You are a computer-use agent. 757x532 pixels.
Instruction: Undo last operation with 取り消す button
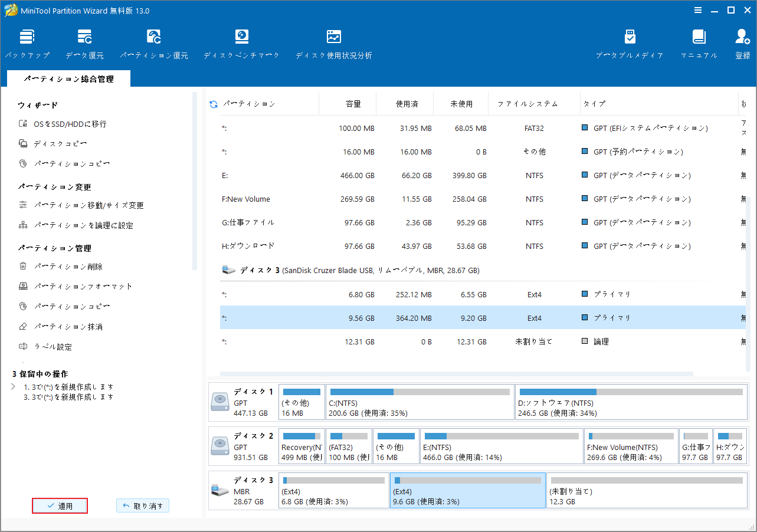pyautogui.click(x=142, y=505)
